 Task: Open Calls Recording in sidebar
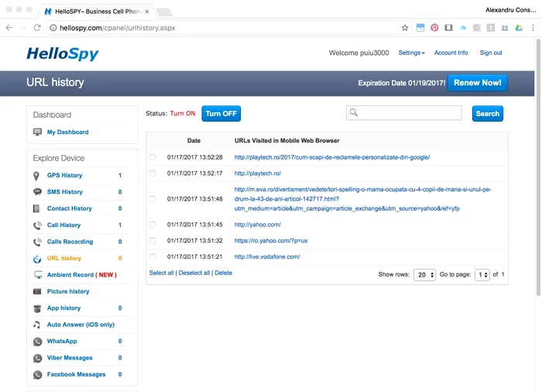pos(70,242)
